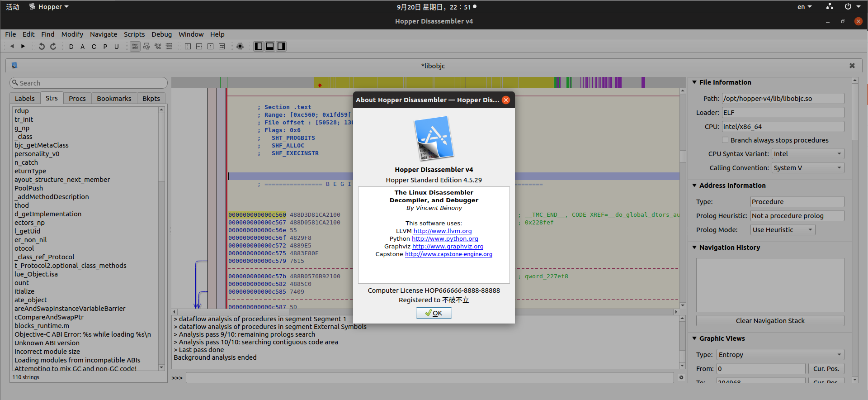868x400 pixels.
Task: Open the Prolog Mode dropdown
Action: pos(783,230)
